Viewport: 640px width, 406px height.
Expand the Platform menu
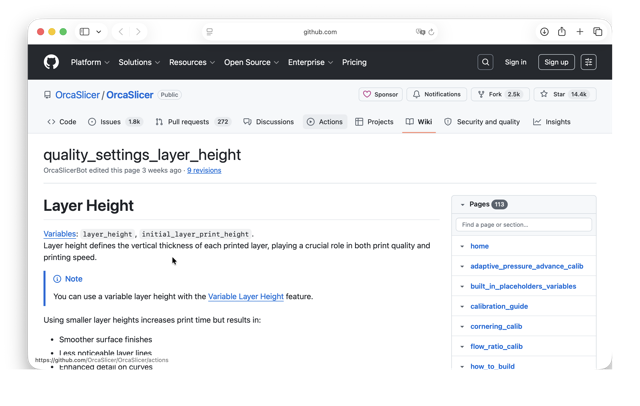click(90, 62)
